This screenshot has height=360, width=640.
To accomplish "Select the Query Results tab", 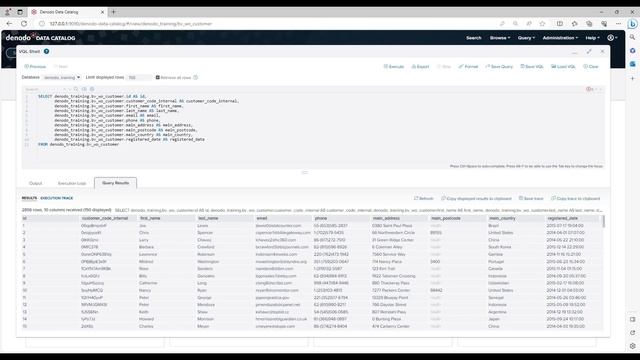I will 116,183.
